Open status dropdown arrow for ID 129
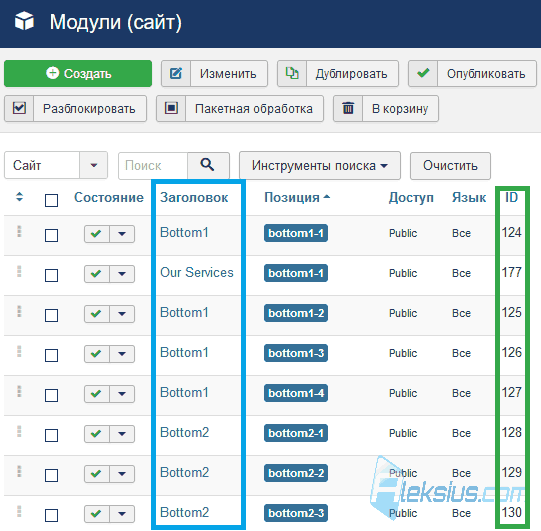The image size is (541, 531). point(122,474)
